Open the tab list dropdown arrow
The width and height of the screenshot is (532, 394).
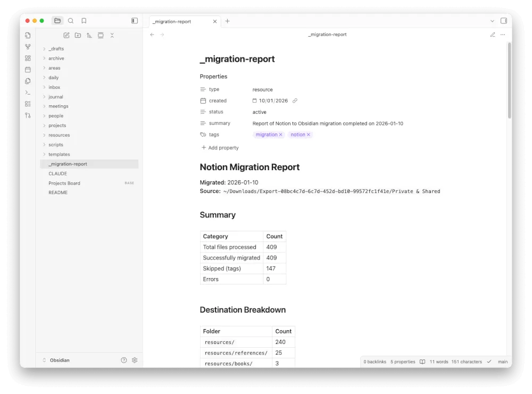(493, 21)
